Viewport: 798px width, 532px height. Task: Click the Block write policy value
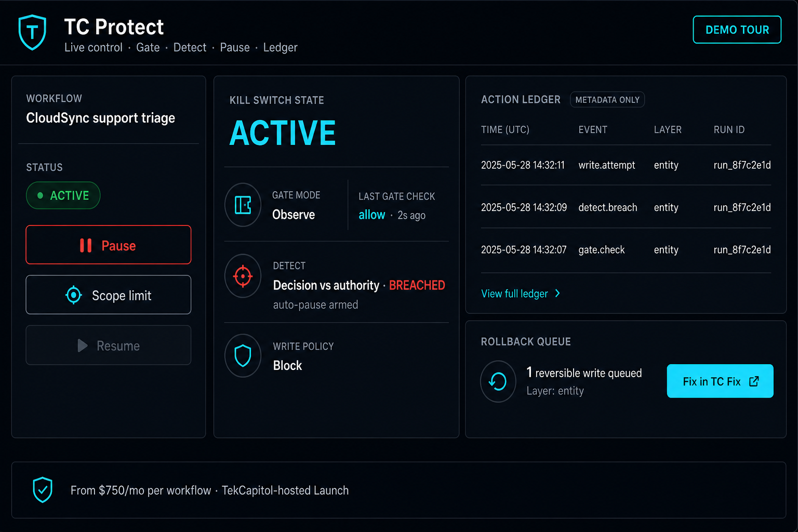click(287, 365)
